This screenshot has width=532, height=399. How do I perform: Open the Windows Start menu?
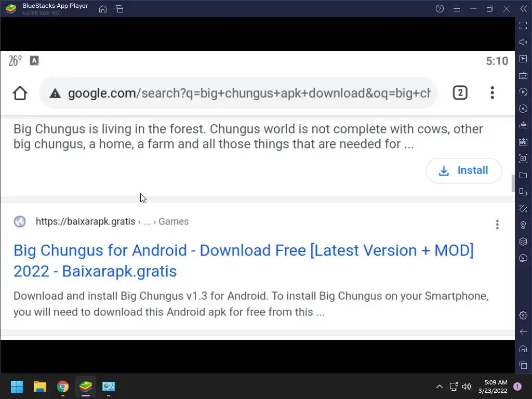tap(17, 387)
